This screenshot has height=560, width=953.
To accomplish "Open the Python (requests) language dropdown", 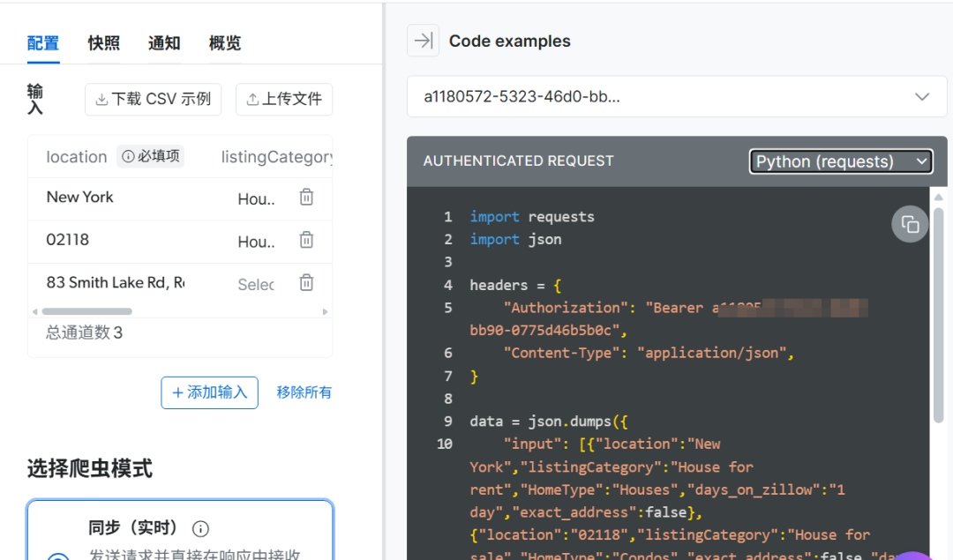I will click(841, 161).
